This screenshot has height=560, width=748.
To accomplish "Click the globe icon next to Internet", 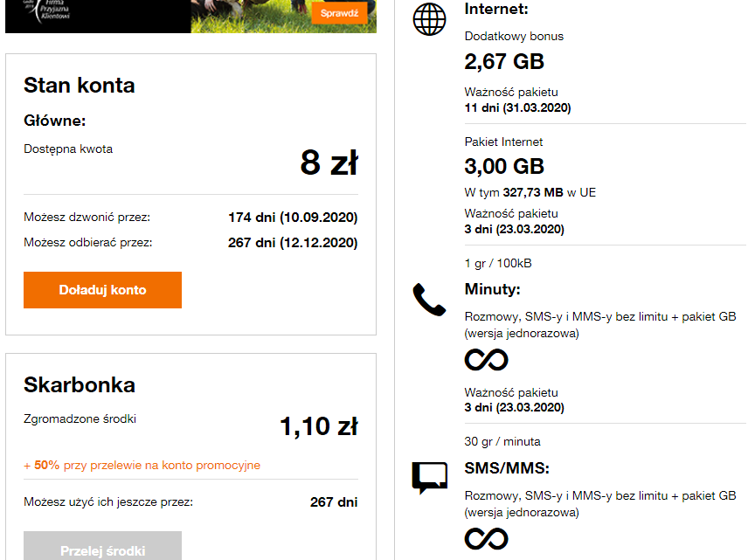I will point(429,17).
